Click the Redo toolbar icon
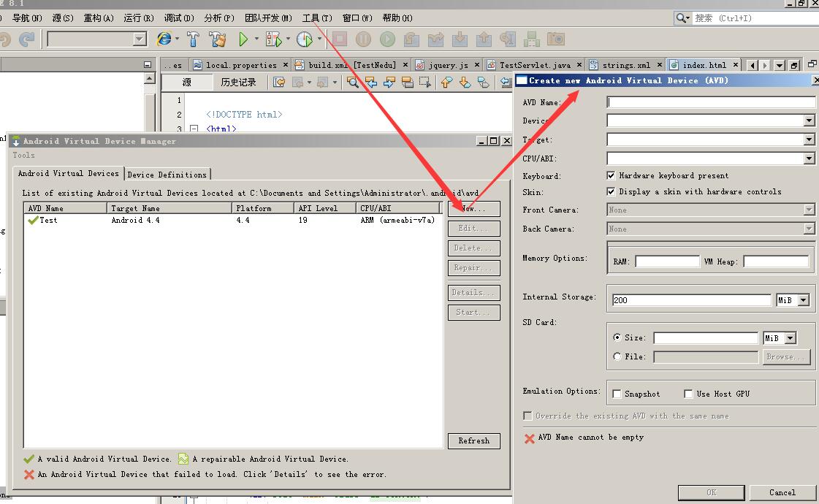Screen dimensions: 819x504 (x=26, y=39)
